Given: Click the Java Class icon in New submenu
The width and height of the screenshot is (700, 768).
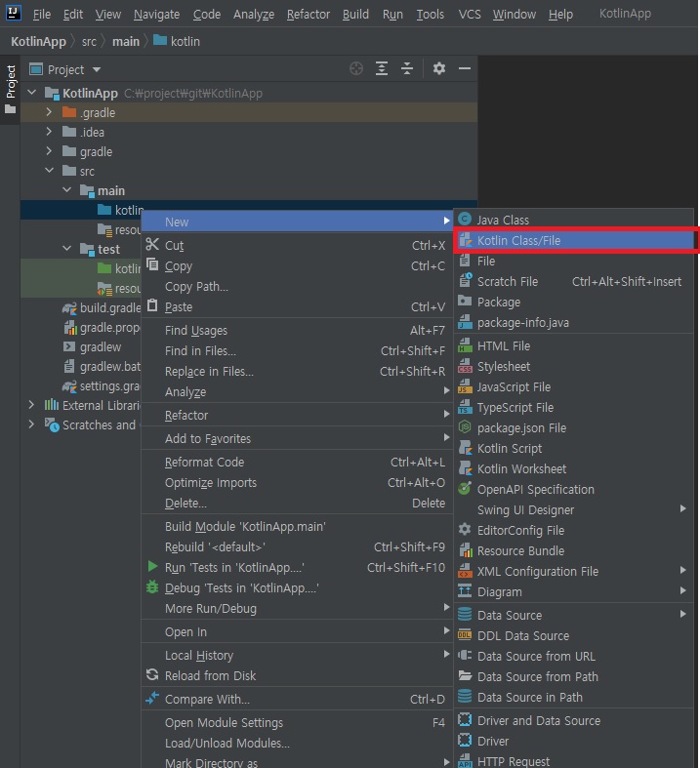Looking at the screenshot, I should (465, 220).
